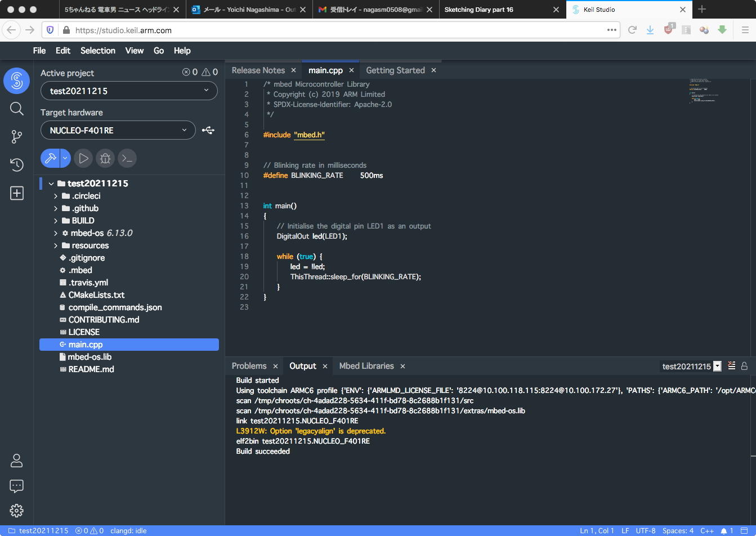Open the Firefox hamburger menu
This screenshot has width=756, height=536.
[745, 30]
